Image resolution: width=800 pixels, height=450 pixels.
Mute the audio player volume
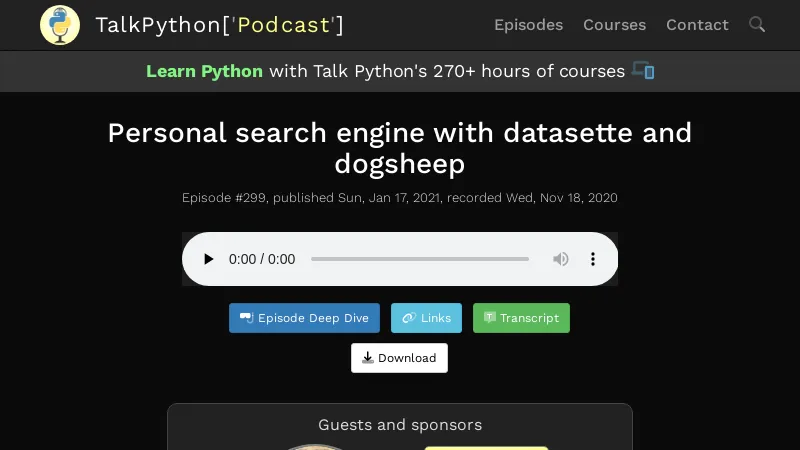561,259
